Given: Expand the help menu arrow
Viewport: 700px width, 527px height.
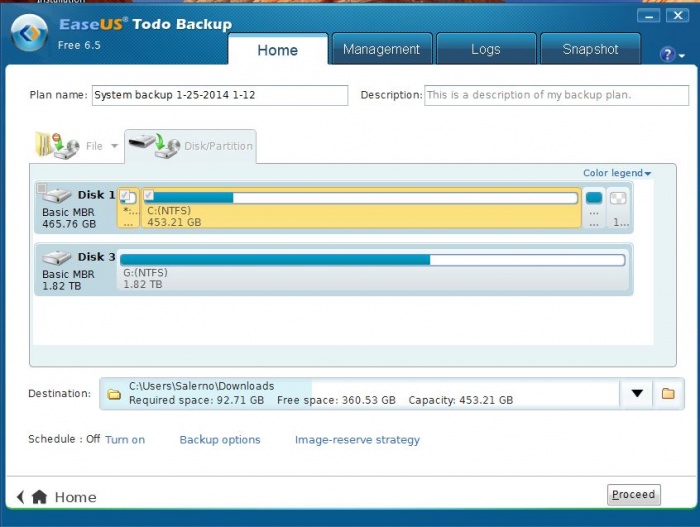Looking at the screenshot, I should point(682,56).
